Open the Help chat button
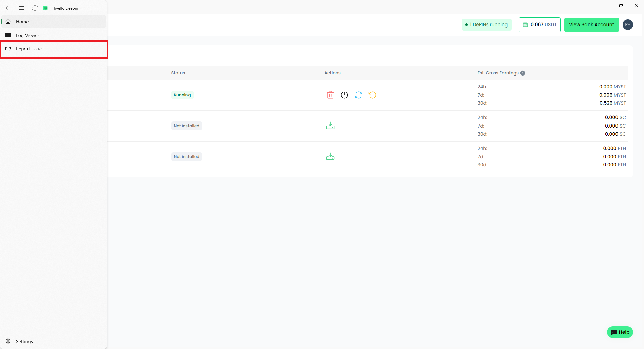 tap(620, 332)
